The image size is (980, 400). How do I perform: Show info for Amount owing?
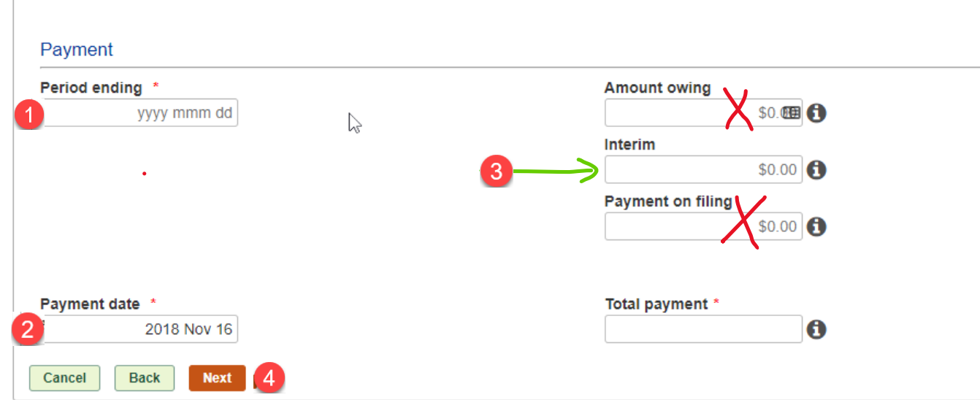point(816,113)
